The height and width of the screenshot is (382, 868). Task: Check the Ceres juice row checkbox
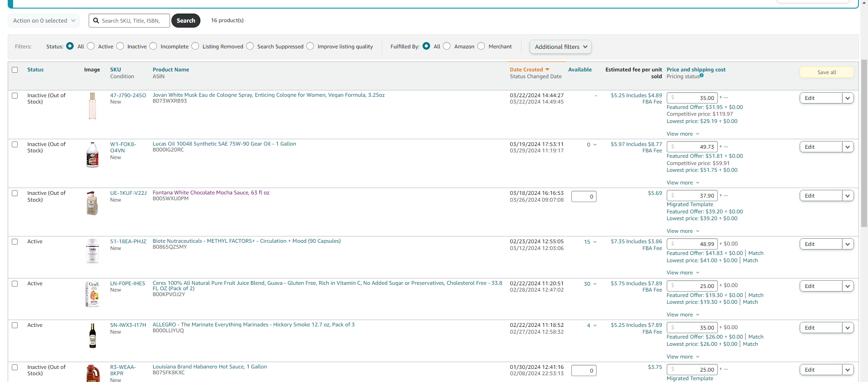[x=15, y=284]
